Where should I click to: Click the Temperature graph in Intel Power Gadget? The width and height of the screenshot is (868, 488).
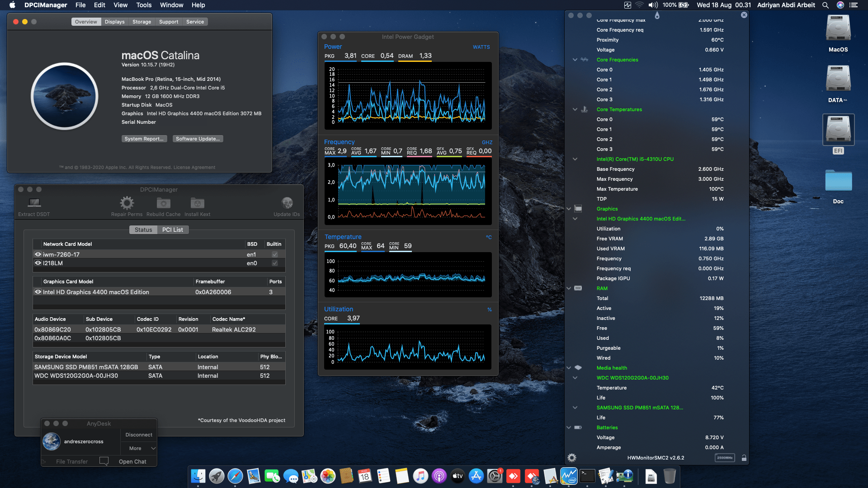coord(408,274)
